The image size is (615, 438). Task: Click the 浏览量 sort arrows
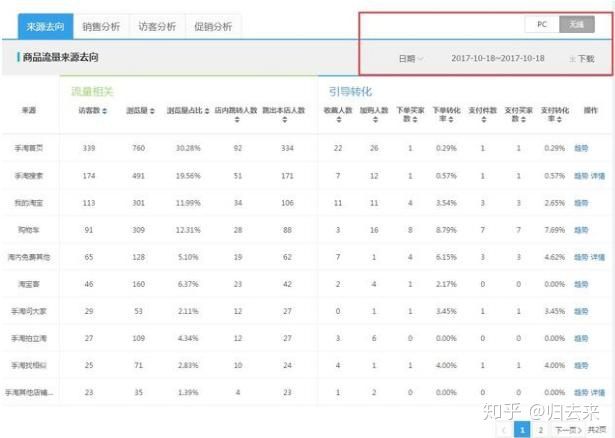[x=152, y=111]
